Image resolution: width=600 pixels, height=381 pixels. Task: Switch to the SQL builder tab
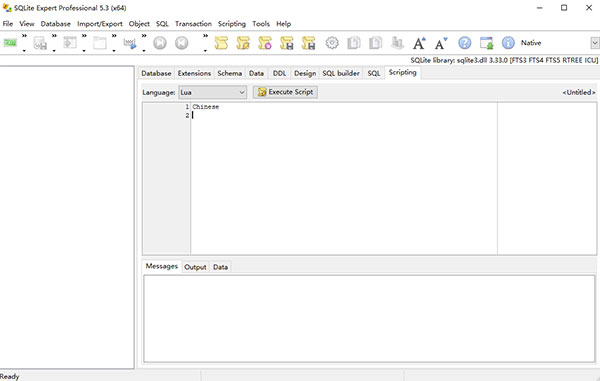pyautogui.click(x=341, y=73)
